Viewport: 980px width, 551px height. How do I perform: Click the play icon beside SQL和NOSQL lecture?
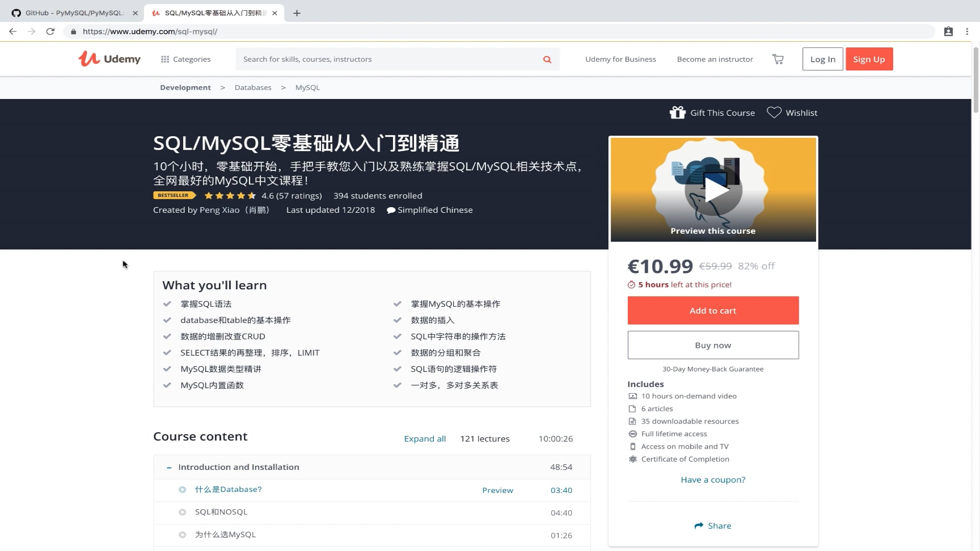pos(182,512)
